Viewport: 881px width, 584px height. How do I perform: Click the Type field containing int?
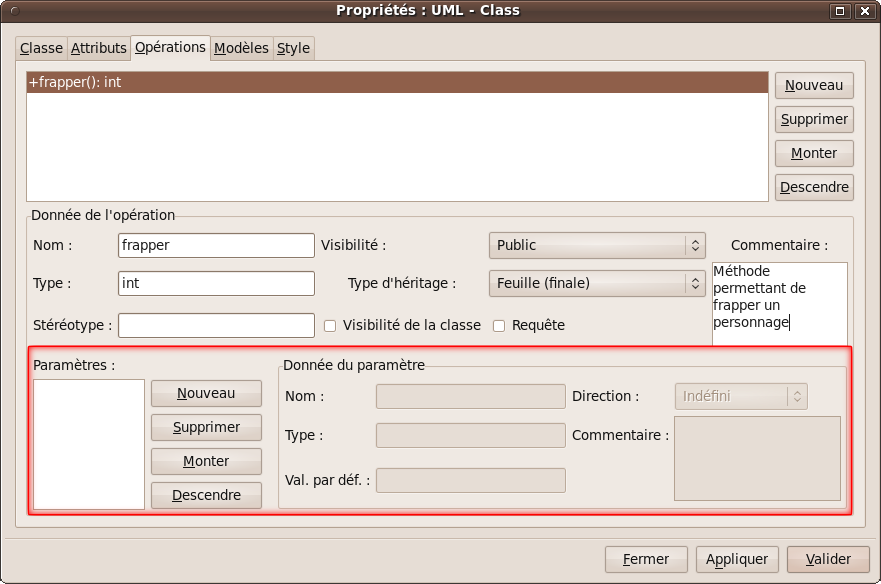(x=216, y=283)
